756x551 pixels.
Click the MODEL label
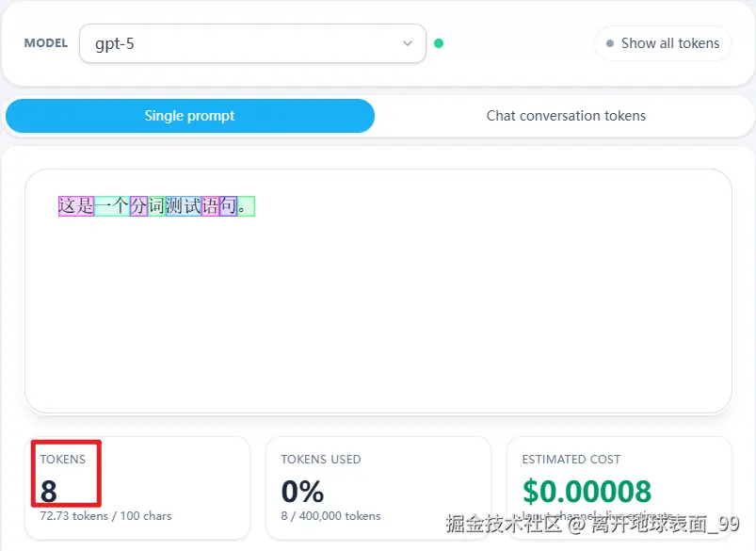coord(46,43)
